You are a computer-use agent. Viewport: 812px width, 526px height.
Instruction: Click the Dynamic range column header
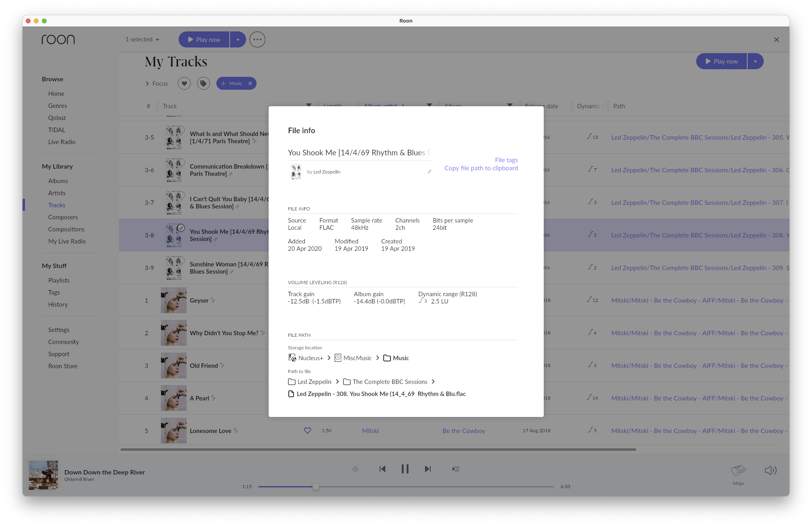[x=590, y=106]
